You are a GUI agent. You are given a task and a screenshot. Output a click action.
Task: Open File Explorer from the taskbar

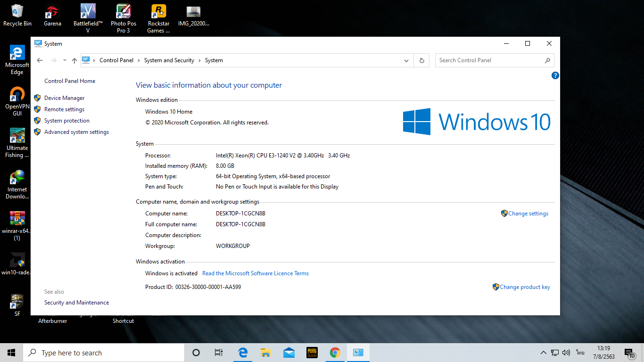tap(266, 353)
